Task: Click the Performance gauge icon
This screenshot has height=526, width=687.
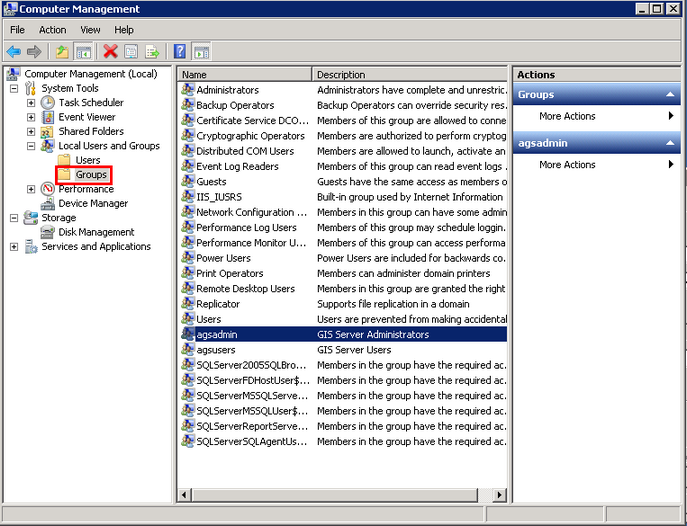Action: [x=47, y=189]
